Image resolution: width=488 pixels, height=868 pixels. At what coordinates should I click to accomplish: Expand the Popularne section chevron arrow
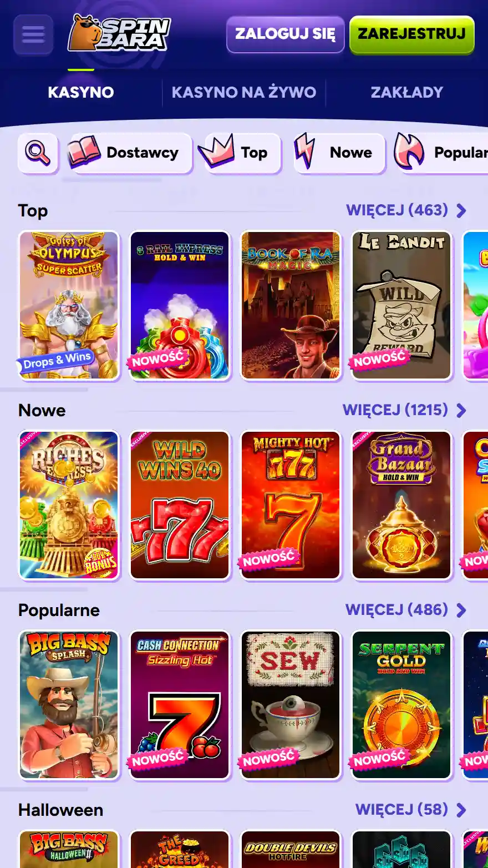[461, 610]
